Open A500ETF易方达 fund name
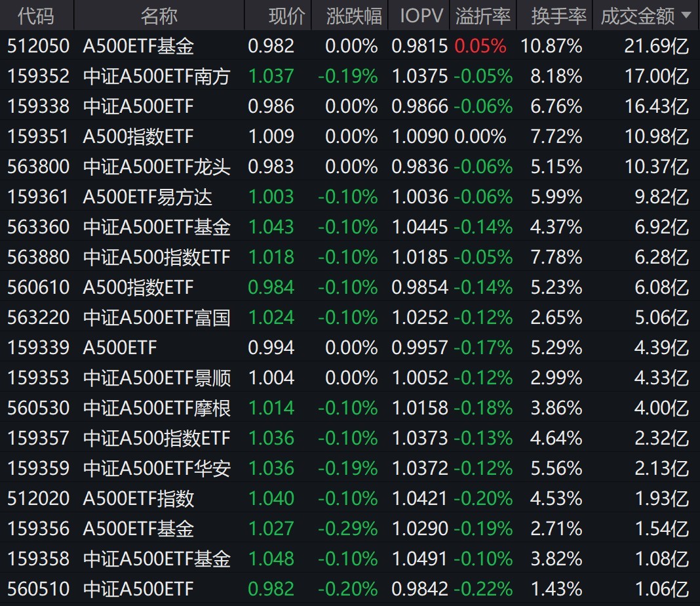This screenshot has height=606, width=700. [x=147, y=197]
